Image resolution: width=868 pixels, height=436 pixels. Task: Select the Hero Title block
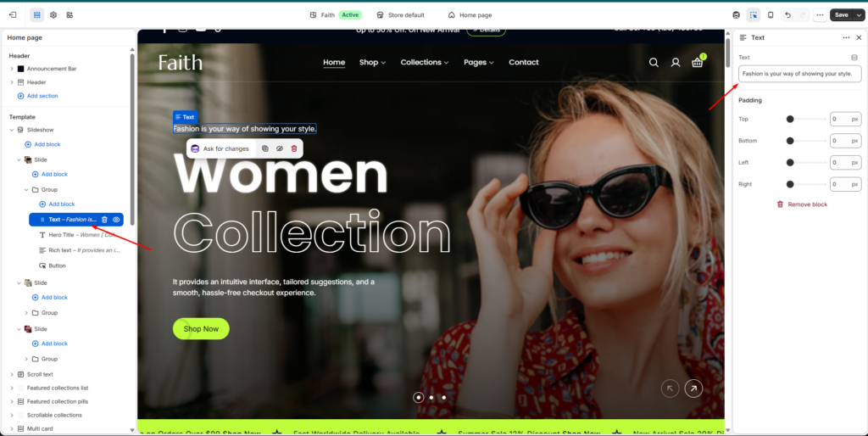(79, 235)
